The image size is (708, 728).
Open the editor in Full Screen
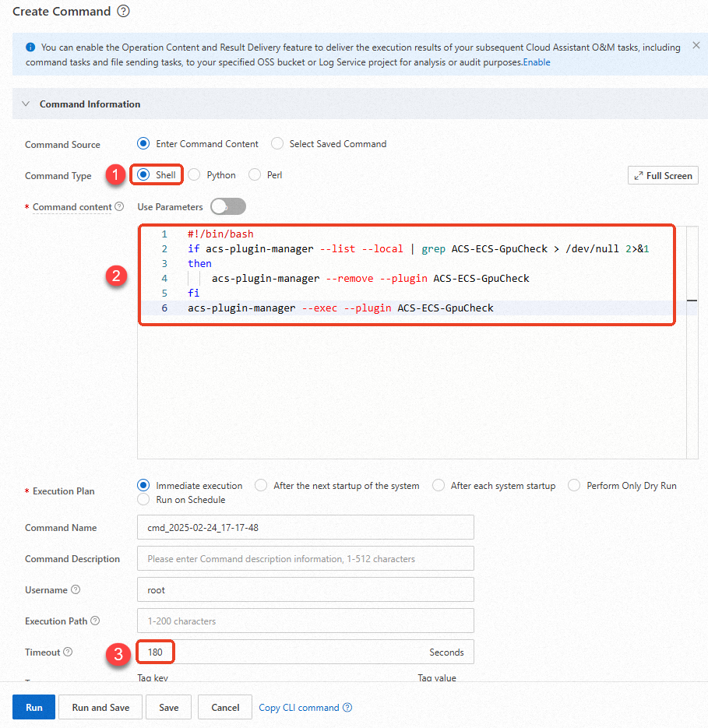pyautogui.click(x=663, y=175)
